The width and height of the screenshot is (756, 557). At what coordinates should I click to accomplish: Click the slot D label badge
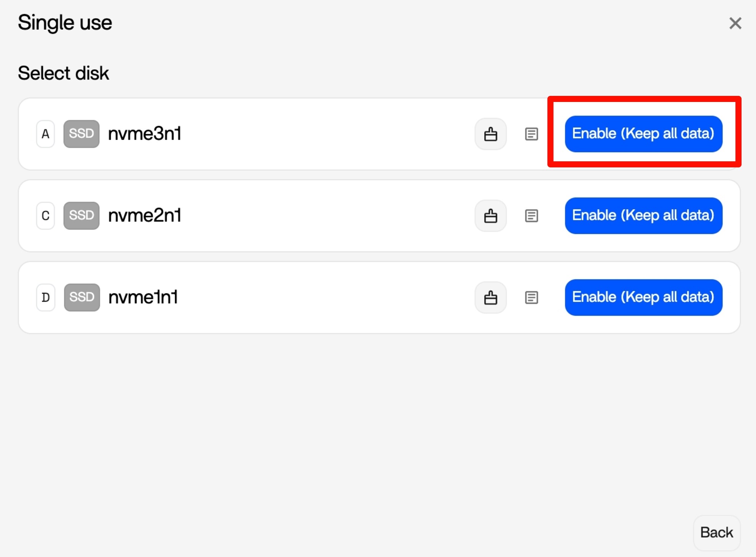pyautogui.click(x=46, y=298)
